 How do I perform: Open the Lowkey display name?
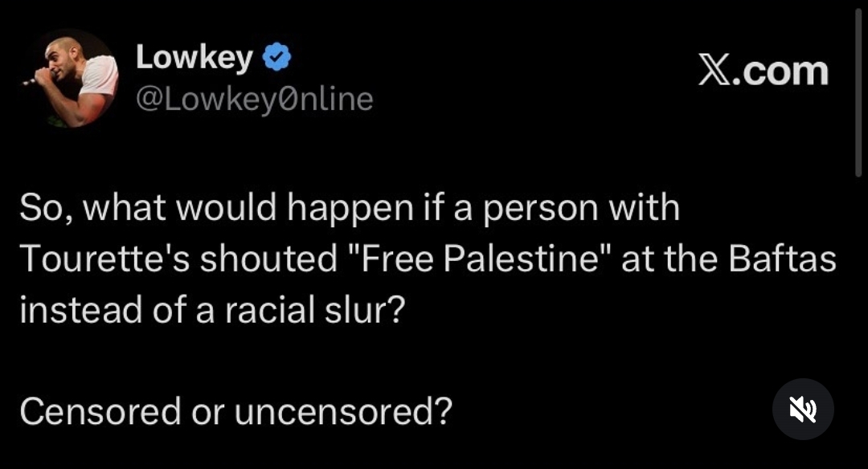(194, 58)
